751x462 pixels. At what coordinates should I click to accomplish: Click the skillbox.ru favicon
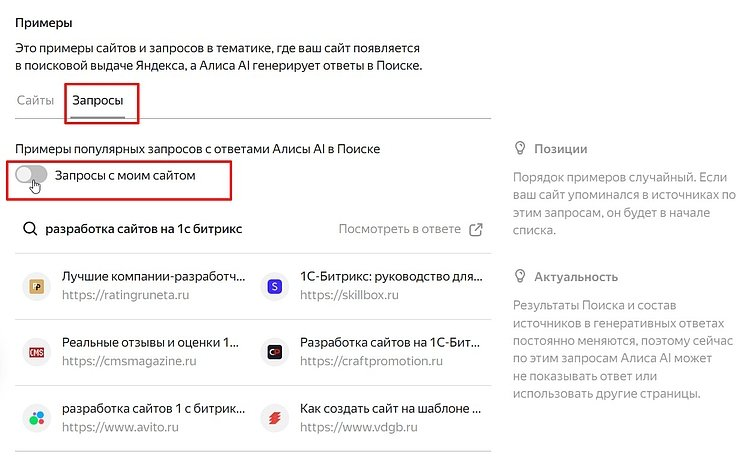[274, 286]
